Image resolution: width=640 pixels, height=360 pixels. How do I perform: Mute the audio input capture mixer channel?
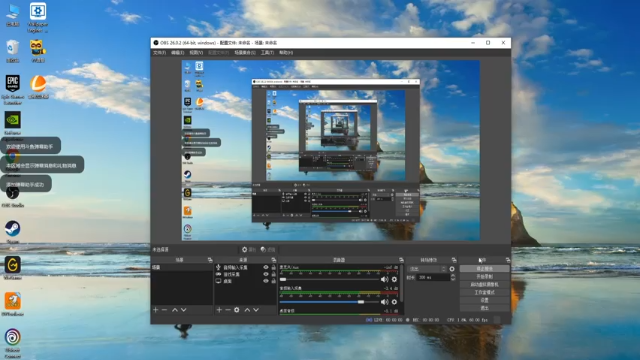point(384,302)
